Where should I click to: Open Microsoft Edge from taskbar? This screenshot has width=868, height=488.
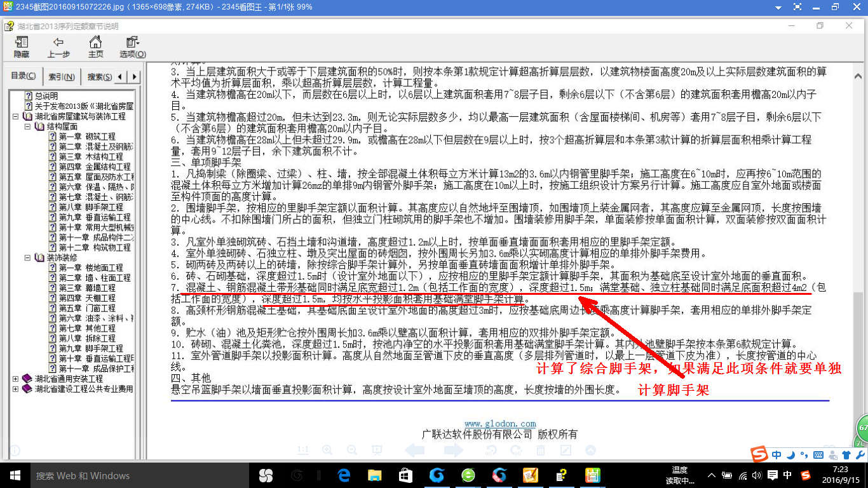pyautogui.click(x=344, y=475)
